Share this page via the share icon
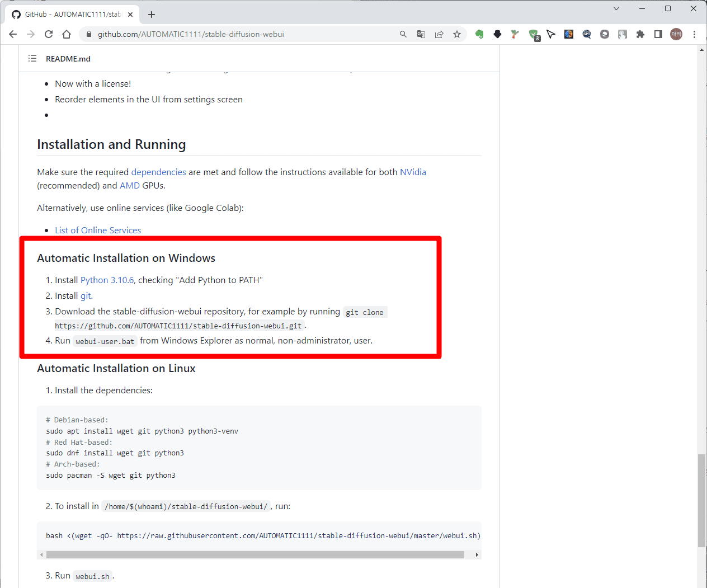 pyautogui.click(x=439, y=34)
